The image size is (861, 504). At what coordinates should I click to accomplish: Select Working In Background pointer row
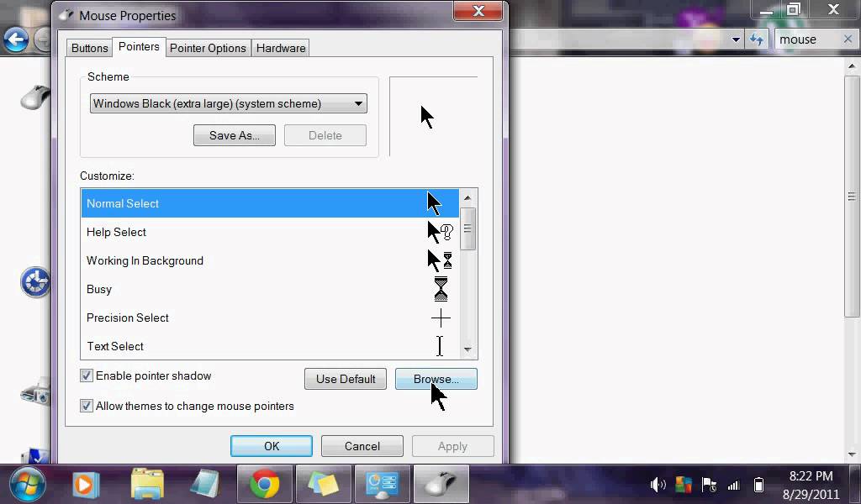pos(270,260)
